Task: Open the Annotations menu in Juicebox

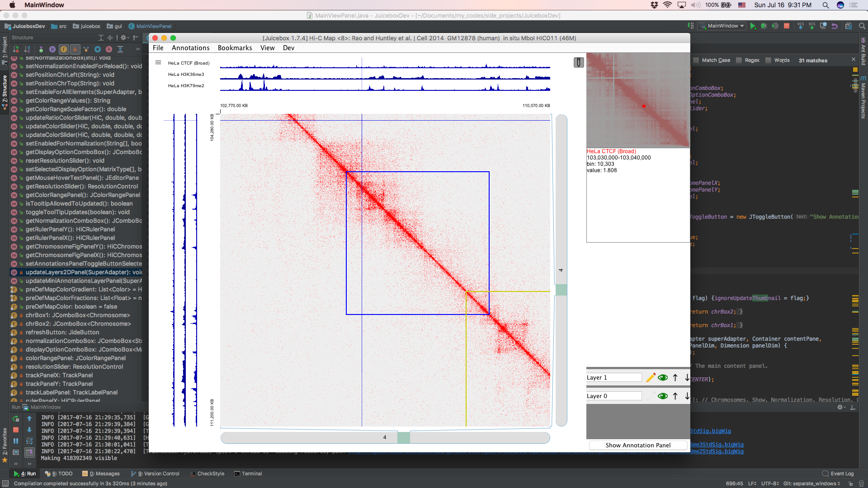Action: coord(190,48)
